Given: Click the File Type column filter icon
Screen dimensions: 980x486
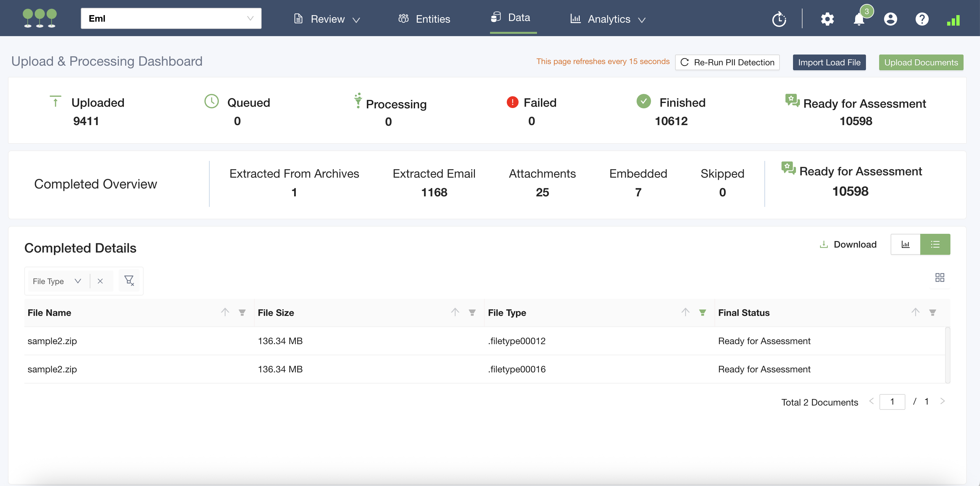Looking at the screenshot, I should click(702, 312).
